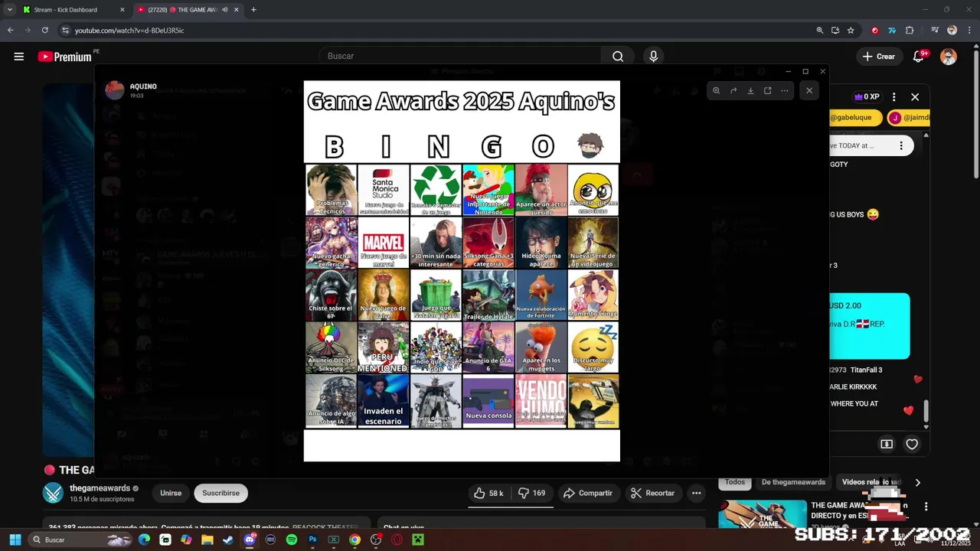
Task: Select De thegameawards filter chip
Action: pyautogui.click(x=793, y=482)
